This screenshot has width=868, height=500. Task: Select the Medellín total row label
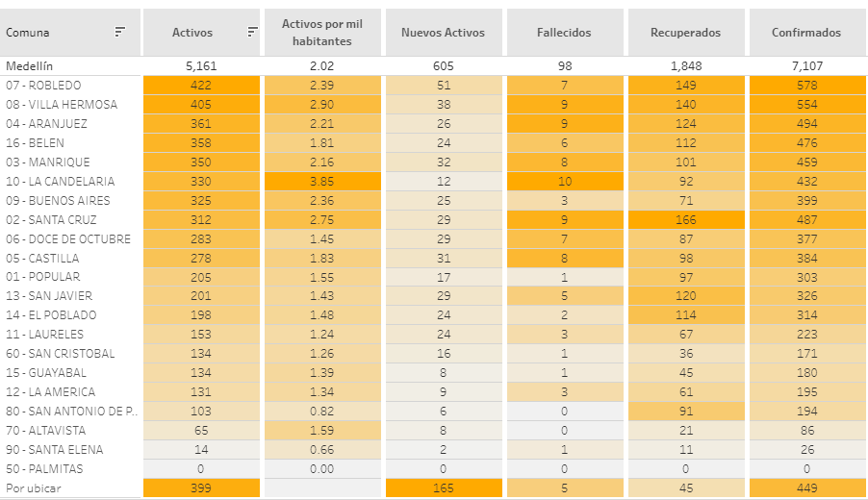pyautogui.click(x=30, y=66)
